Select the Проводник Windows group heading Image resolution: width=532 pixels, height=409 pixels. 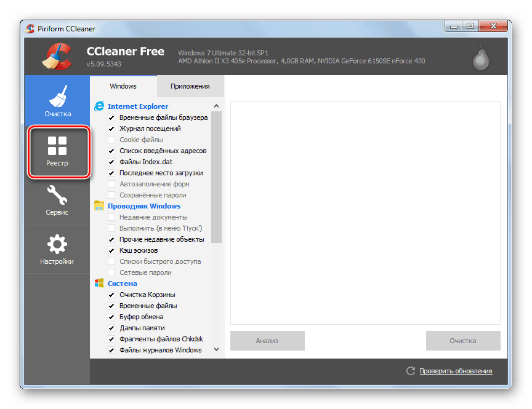point(144,206)
